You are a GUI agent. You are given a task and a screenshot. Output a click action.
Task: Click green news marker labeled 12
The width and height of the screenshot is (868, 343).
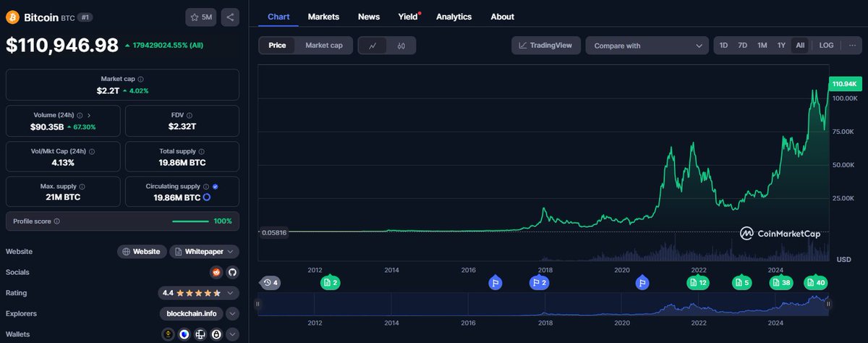click(698, 282)
